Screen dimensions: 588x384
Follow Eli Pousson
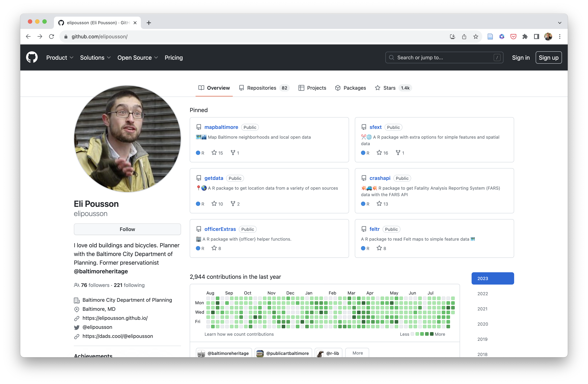click(127, 229)
